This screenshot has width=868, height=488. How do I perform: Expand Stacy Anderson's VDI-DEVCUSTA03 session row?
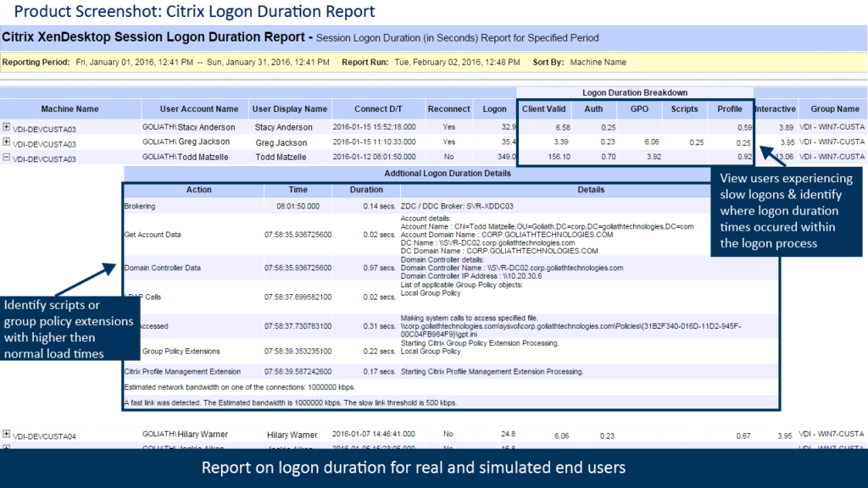click(8, 128)
